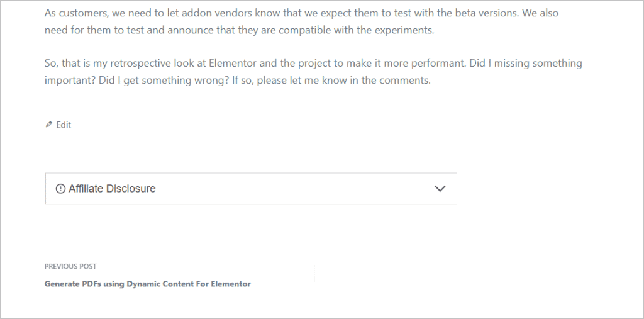Click the vertical divider beside previous post

point(314,274)
